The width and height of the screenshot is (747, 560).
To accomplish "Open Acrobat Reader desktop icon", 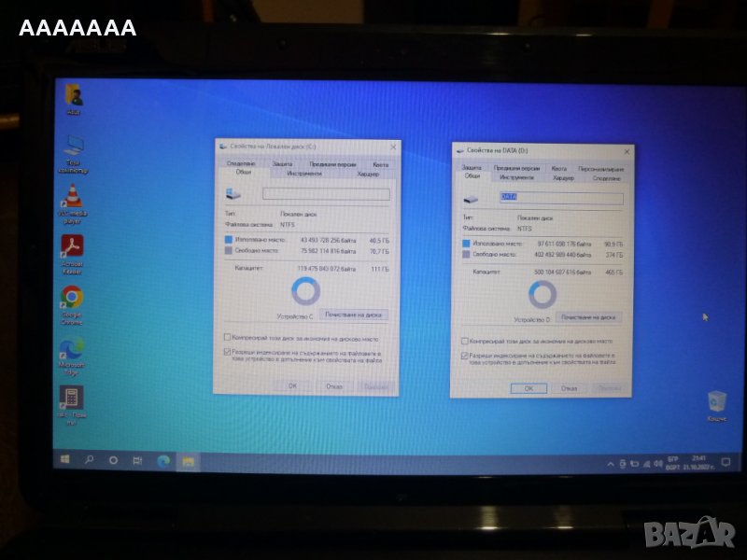I will click(x=72, y=246).
